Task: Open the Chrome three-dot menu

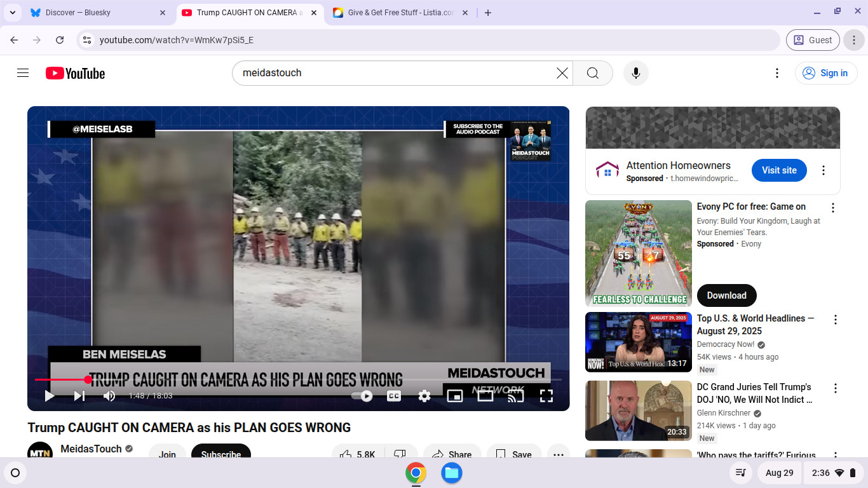Action: click(854, 40)
